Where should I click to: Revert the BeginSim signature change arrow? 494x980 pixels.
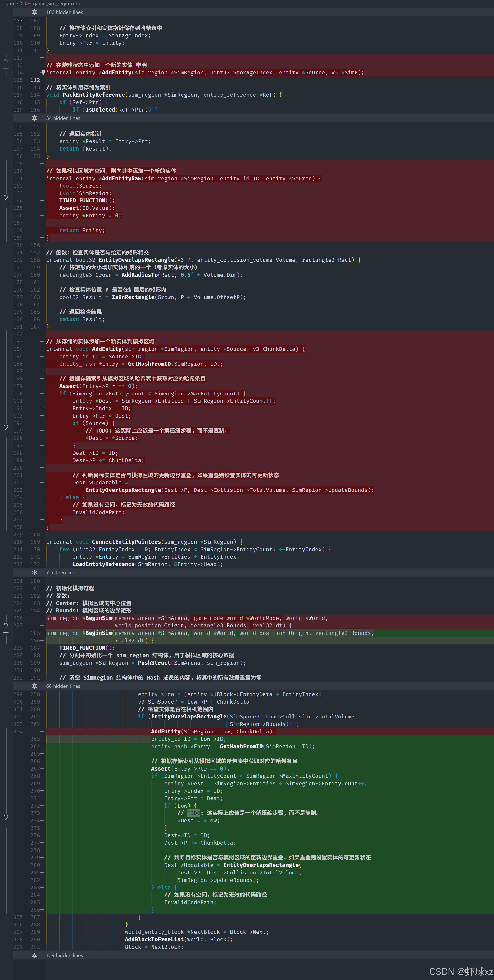point(6,625)
